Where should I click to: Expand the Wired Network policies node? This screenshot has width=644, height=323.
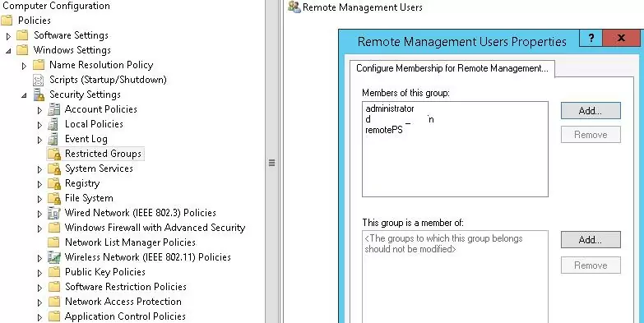39,214
